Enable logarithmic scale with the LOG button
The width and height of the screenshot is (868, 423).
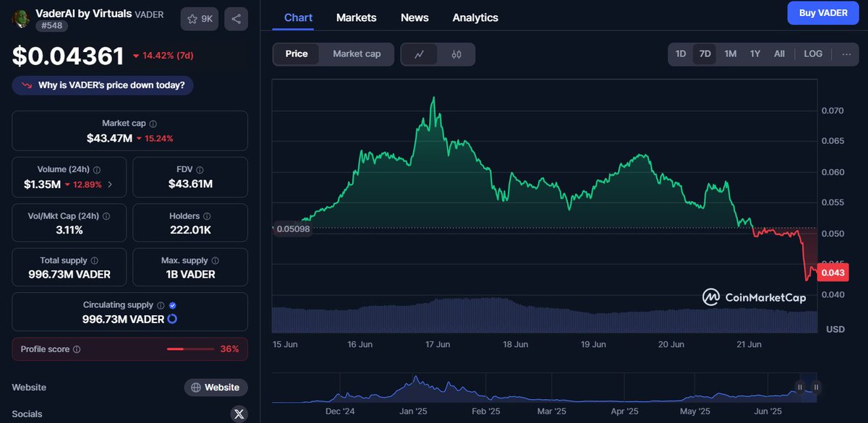812,54
